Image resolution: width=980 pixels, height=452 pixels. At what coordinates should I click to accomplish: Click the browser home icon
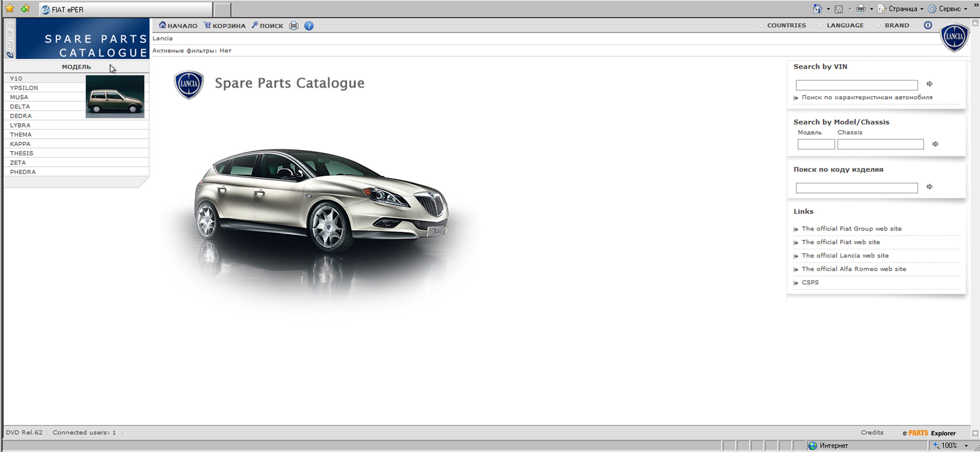click(817, 9)
